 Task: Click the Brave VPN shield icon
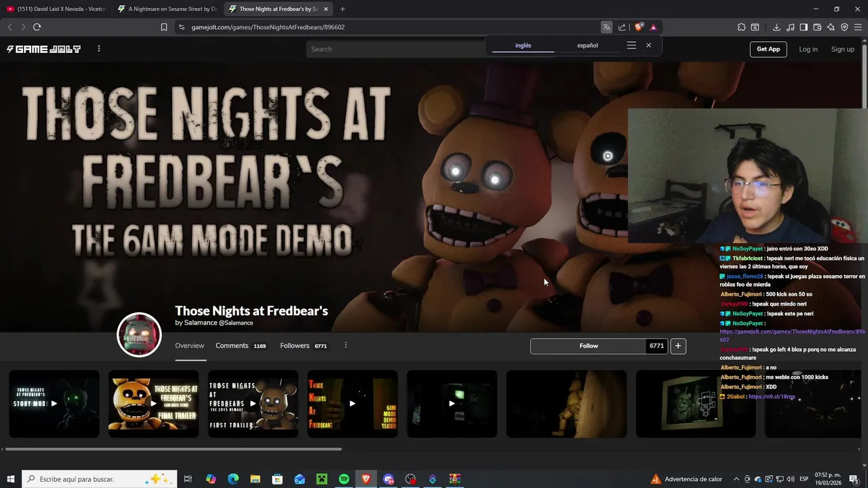[844, 27]
